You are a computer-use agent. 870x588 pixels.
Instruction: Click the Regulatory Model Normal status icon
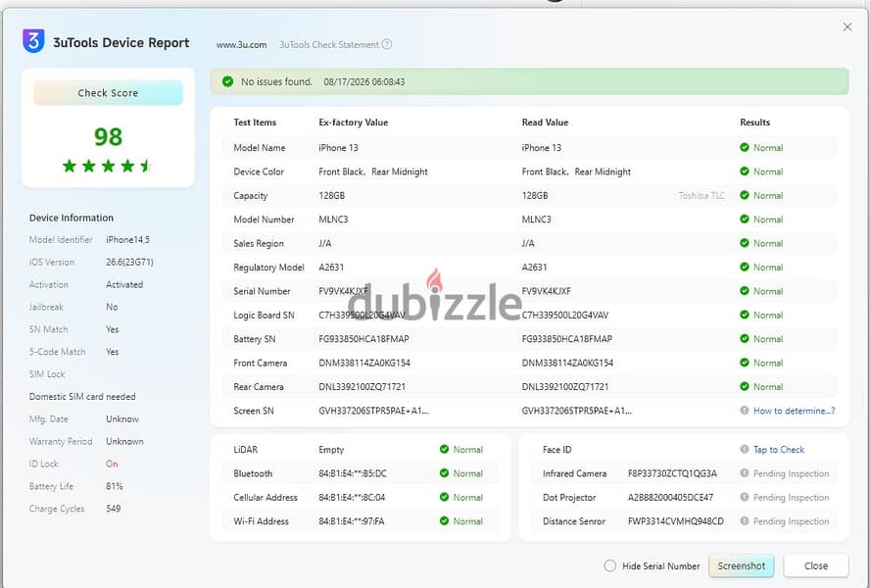(745, 267)
